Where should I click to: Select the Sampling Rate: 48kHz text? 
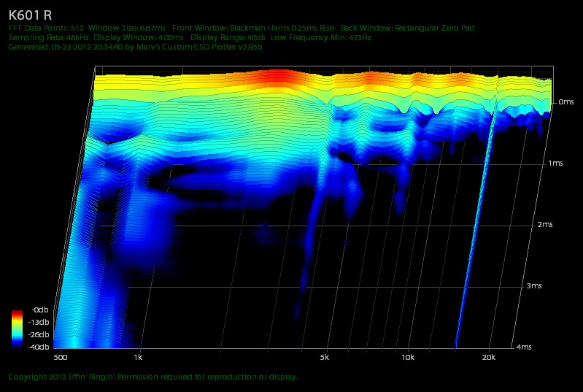tap(49, 37)
